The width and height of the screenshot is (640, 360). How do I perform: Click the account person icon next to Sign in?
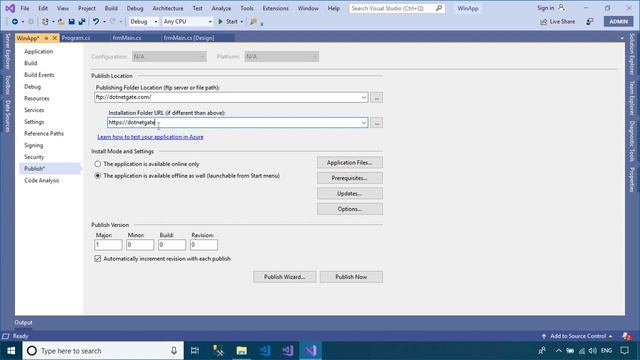(x=562, y=8)
